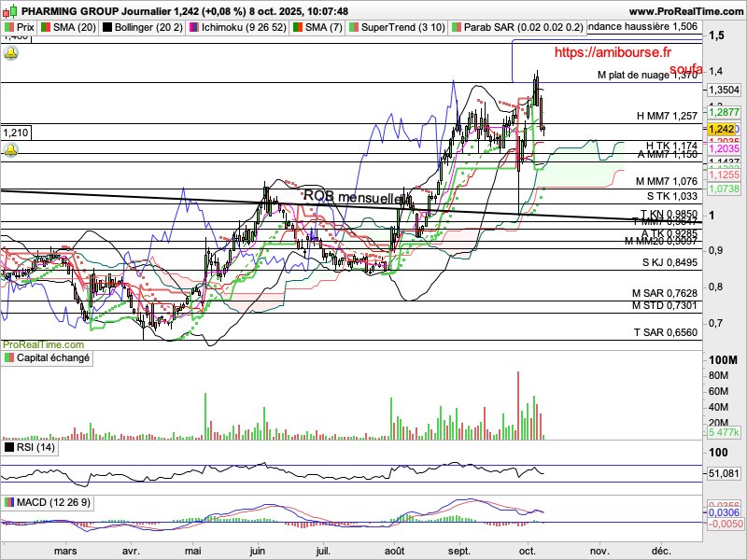Viewport: 747px width, 560px height.
Task: Click the H MM7 1,257 level label
Action: [x=667, y=116]
